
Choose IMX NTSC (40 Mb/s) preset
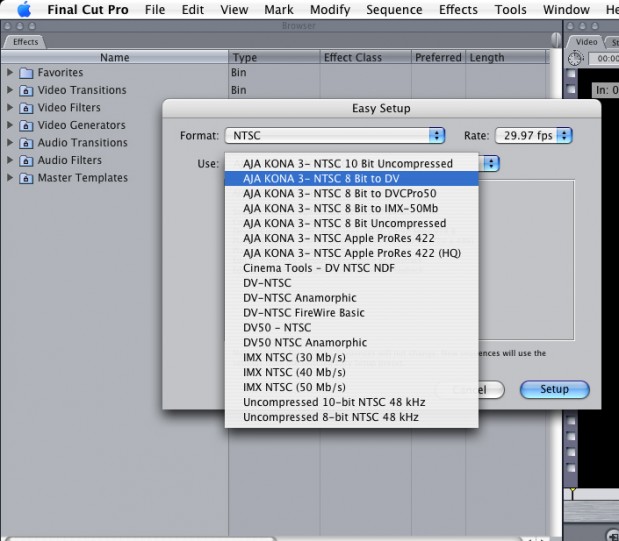pyautogui.click(x=351, y=372)
